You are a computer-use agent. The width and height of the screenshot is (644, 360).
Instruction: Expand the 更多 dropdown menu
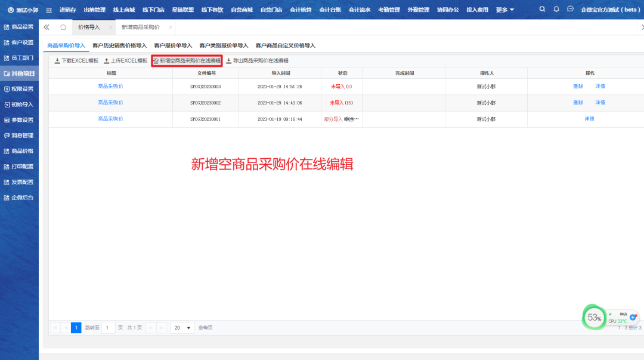(x=504, y=10)
